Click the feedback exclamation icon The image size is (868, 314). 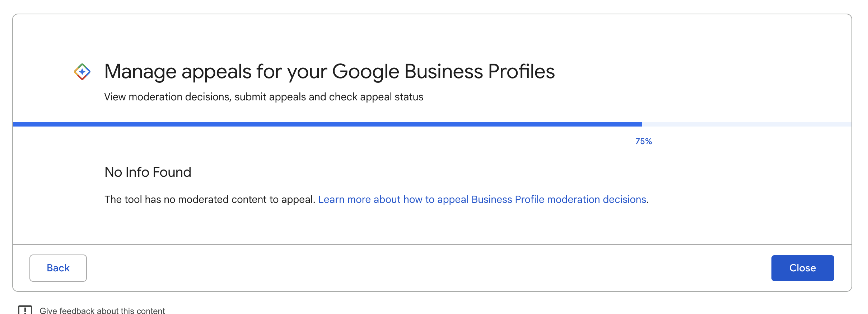pos(25,310)
